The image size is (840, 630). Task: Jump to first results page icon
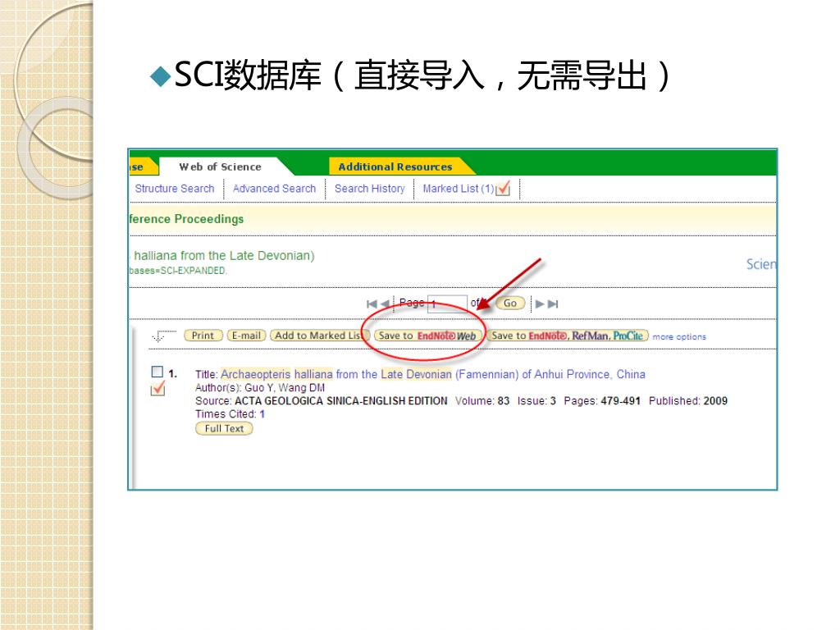(372, 304)
